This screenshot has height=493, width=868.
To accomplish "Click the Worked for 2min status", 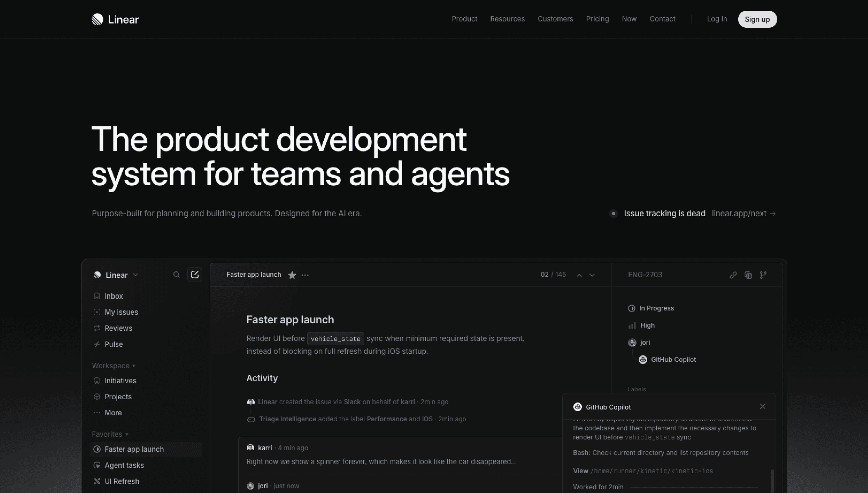I will click(x=598, y=487).
